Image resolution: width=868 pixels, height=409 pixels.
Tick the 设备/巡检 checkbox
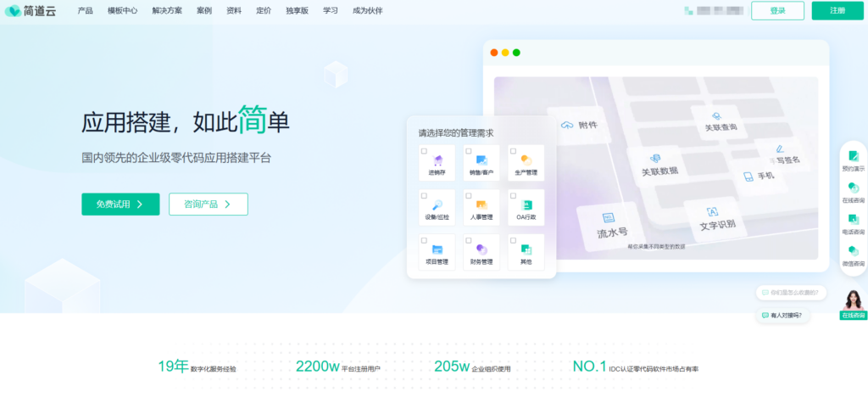click(x=424, y=196)
